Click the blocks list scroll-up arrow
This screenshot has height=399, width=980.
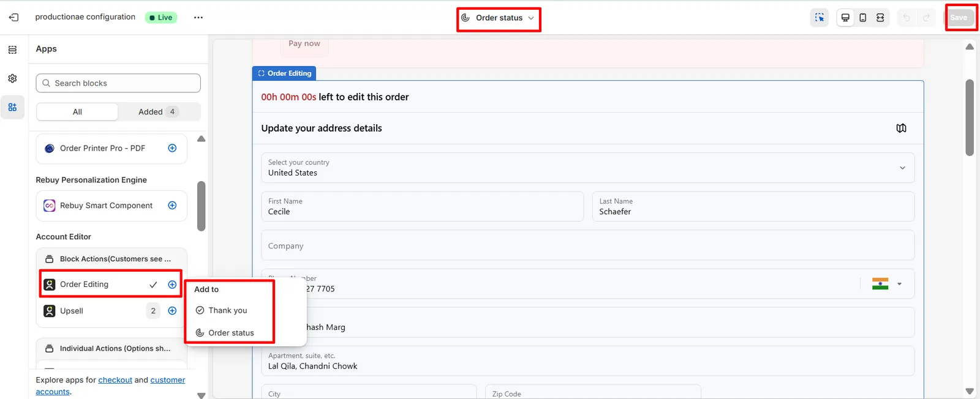click(x=201, y=139)
